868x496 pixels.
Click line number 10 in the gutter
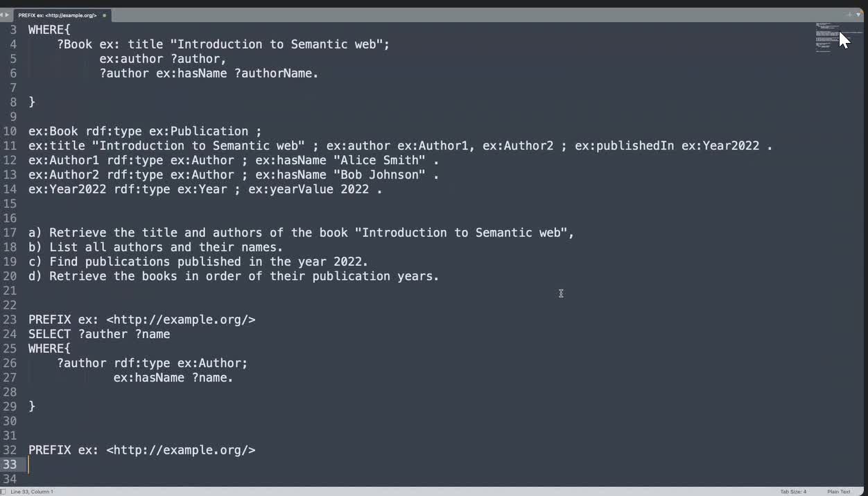coord(10,131)
